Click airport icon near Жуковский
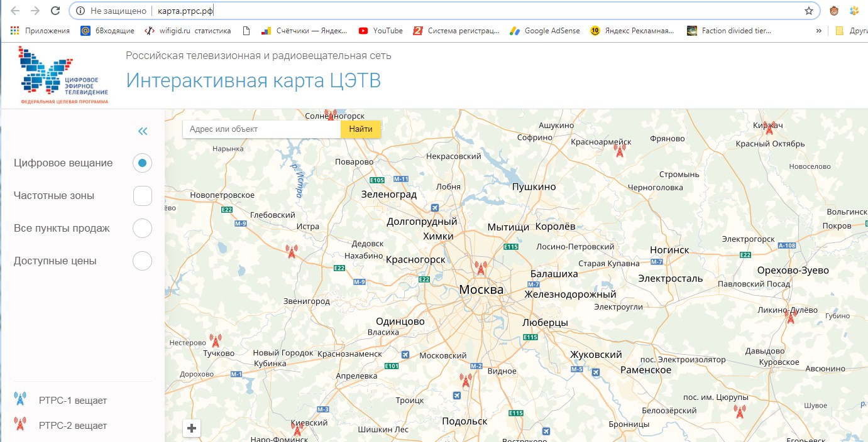The width and height of the screenshot is (868, 442). (596, 372)
